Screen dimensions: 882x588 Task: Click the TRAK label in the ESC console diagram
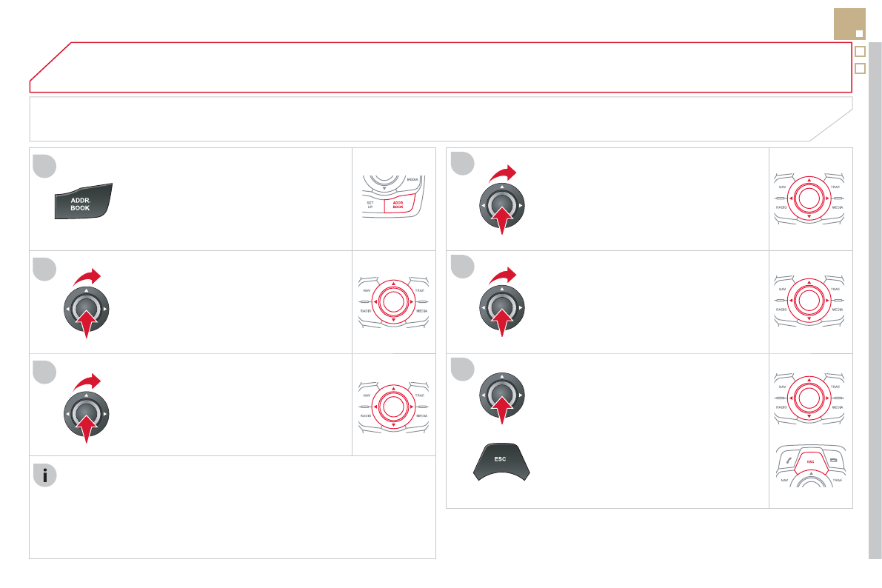(837, 480)
